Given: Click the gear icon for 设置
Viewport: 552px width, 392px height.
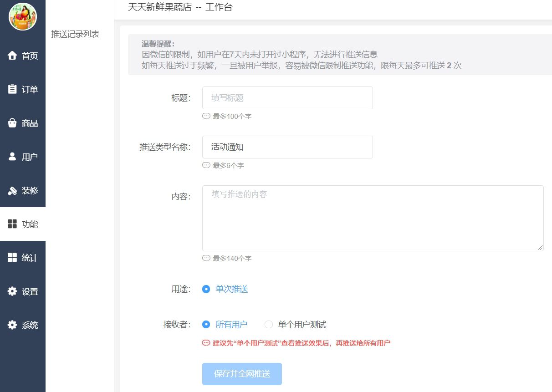Looking at the screenshot, I should coord(12,291).
